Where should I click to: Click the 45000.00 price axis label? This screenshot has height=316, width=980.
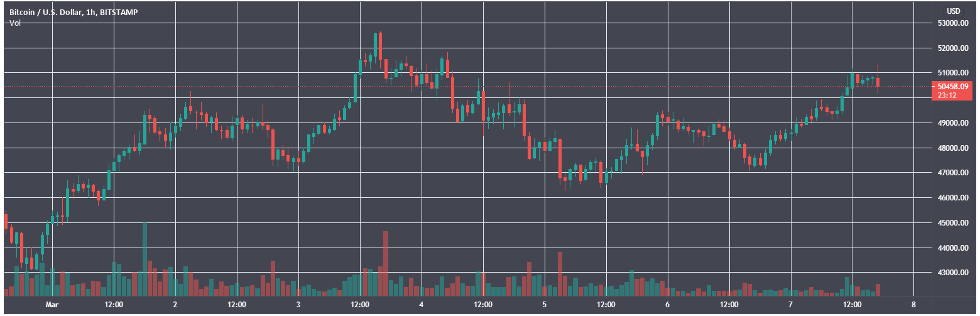pyautogui.click(x=952, y=223)
